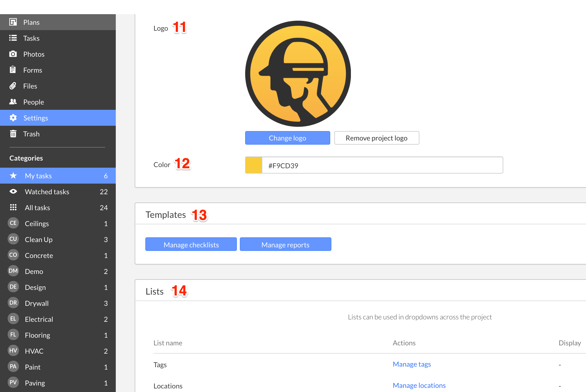The height and width of the screenshot is (392, 586).
Task: Click the PV Paving badge
Action: (13, 383)
